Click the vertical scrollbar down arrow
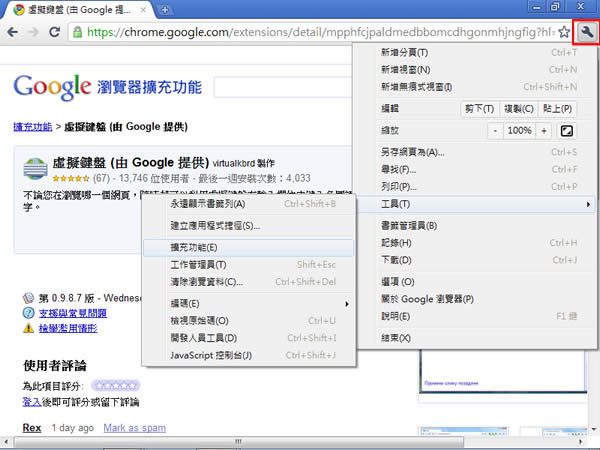This screenshot has width=600, height=450. (593, 429)
